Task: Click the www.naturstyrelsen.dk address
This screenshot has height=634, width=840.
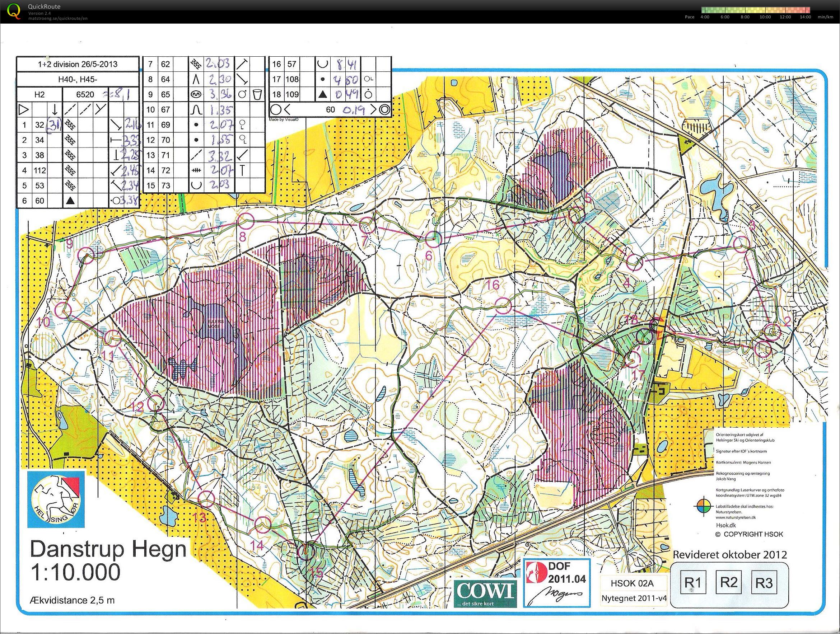Action: tap(735, 517)
